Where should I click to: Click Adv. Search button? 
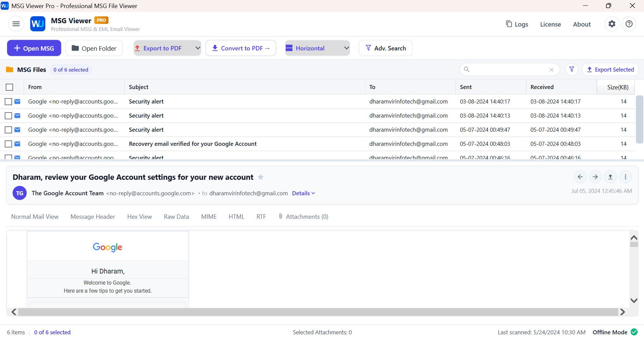[x=385, y=48]
